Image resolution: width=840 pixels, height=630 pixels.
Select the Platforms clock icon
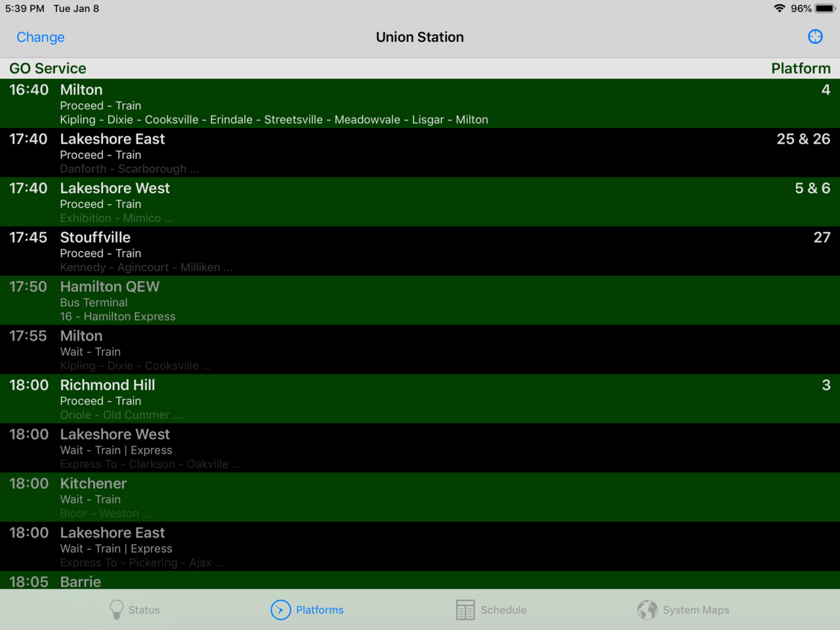pyautogui.click(x=280, y=610)
